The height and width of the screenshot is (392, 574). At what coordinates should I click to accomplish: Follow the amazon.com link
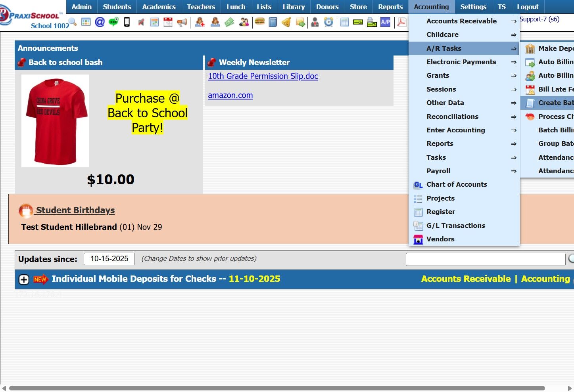[x=230, y=95]
